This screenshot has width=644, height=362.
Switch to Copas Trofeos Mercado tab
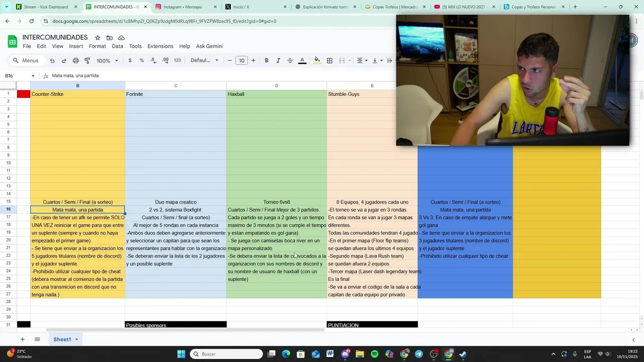394,7
